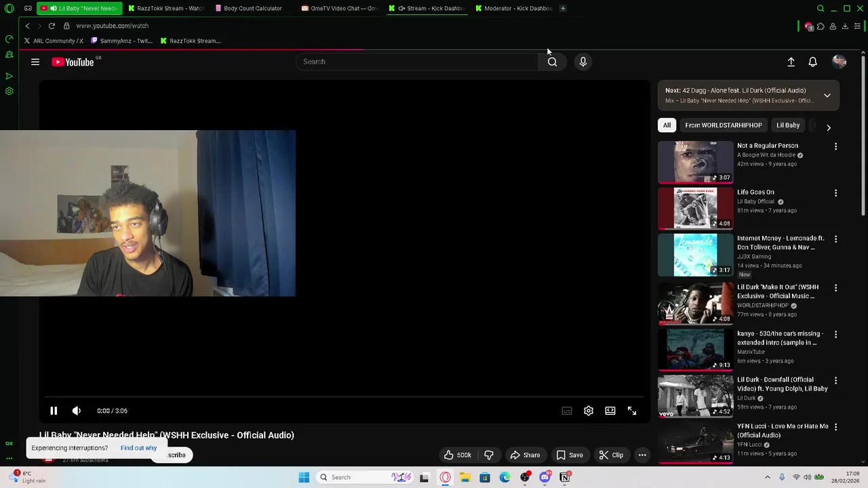Save video to playlist
The width and height of the screenshot is (868, 488).
[570, 455]
